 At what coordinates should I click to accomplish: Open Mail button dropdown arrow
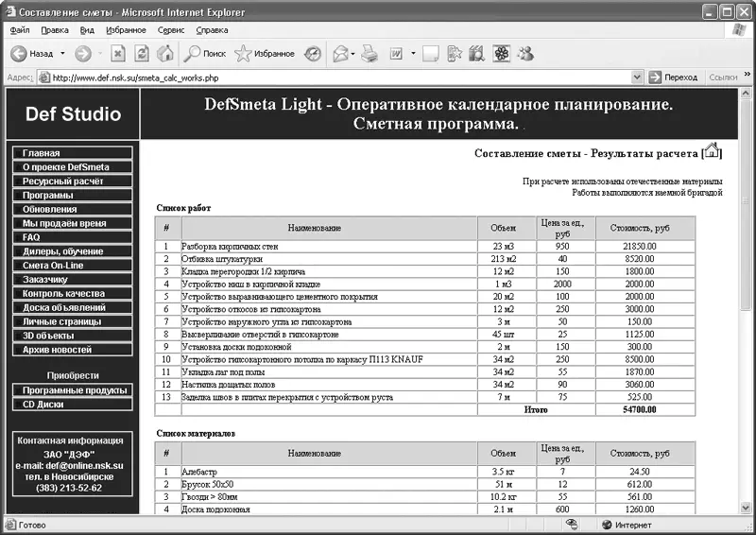[353, 54]
